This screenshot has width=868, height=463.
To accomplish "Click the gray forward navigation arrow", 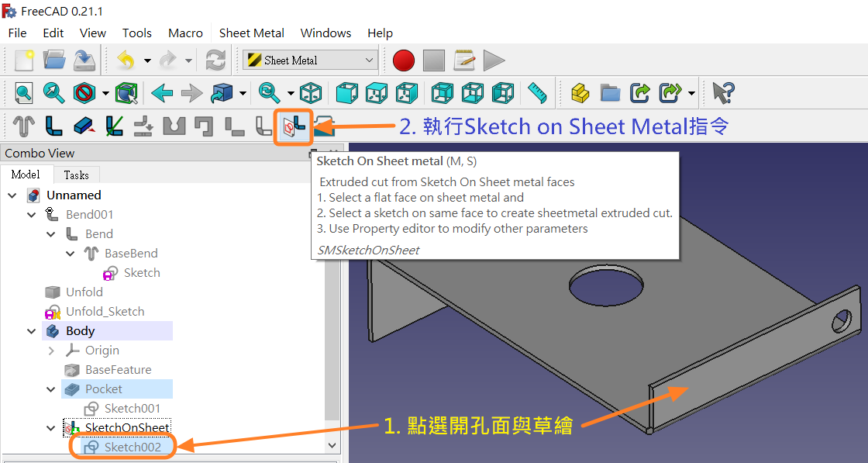I will coord(191,93).
